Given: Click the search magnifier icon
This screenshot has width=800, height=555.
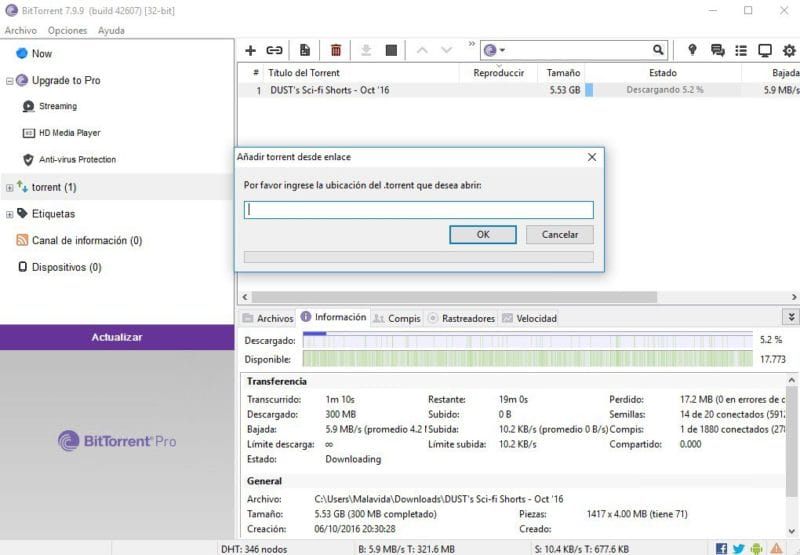Looking at the screenshot, I should click(658, 49).
